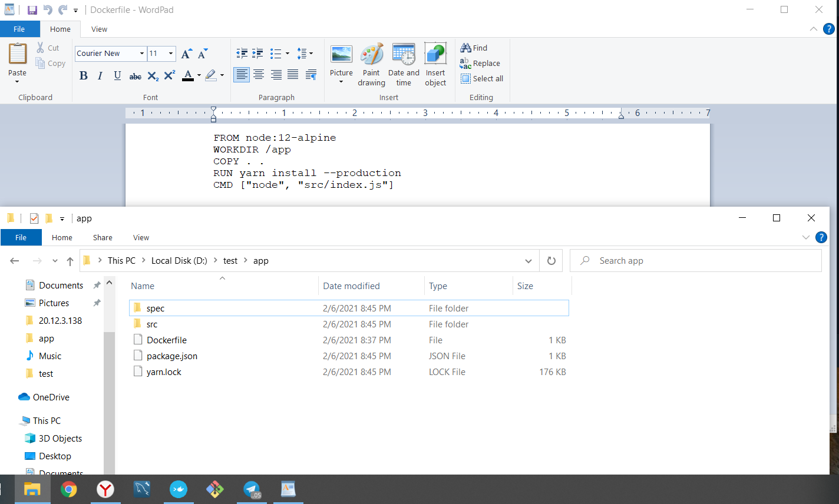The height and width of the screenshot is (504, 839).
Task: Click the Paste icon in WordPad ribbon
Action: click(x=18, y=54)
